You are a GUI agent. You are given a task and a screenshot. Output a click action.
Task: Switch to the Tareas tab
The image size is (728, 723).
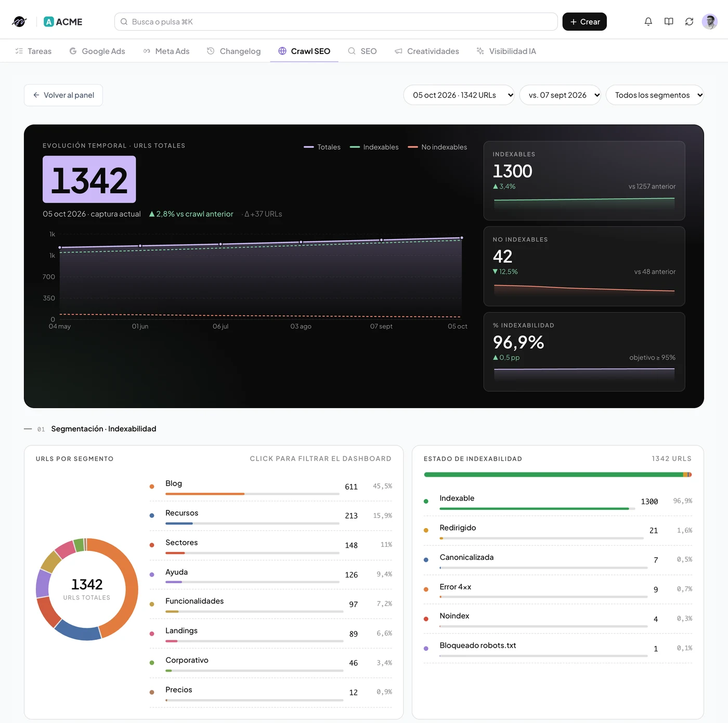tap(33, 51)
